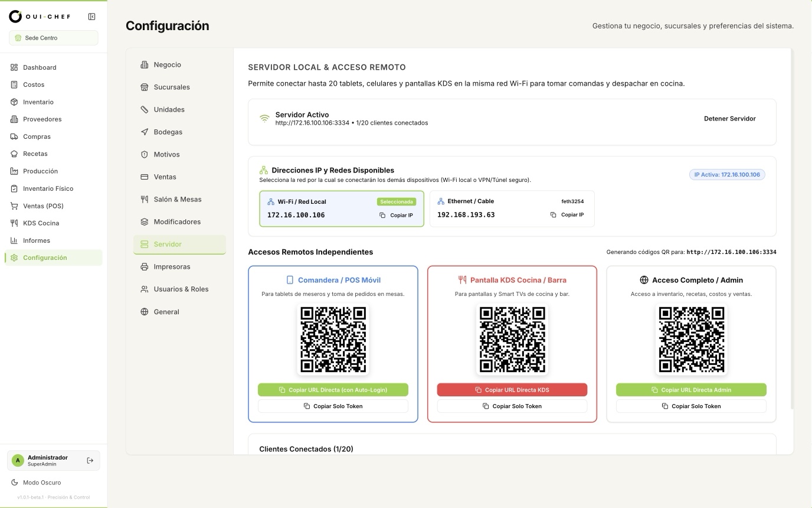The image size is (812, 508).
Task: Select the Wi-Fi / Red Local network card
Action: [342, 209]
